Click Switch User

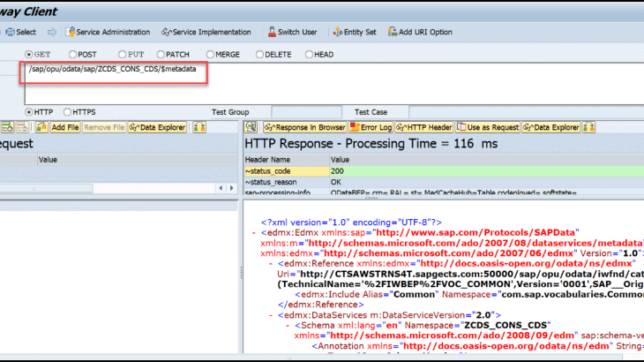(292, 32)
